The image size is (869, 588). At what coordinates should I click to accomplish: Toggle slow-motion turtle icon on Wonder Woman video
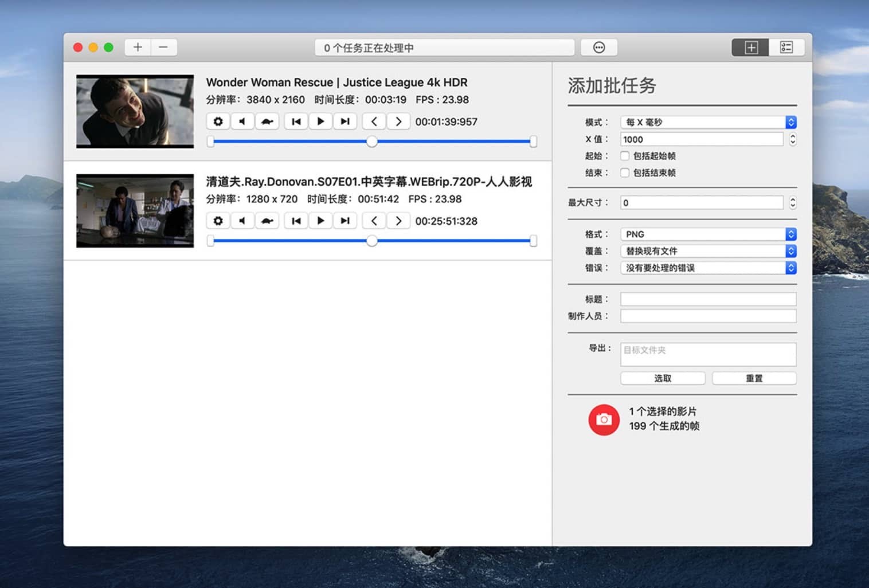pyautogui.click(x=267, y=121)
